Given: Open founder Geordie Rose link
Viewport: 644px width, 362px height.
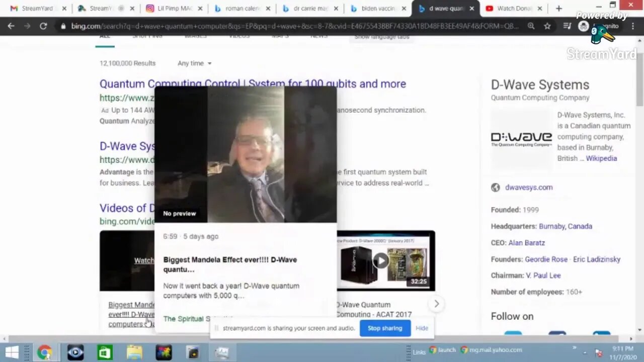Looking at the screenshot, I should coord(546,259).
